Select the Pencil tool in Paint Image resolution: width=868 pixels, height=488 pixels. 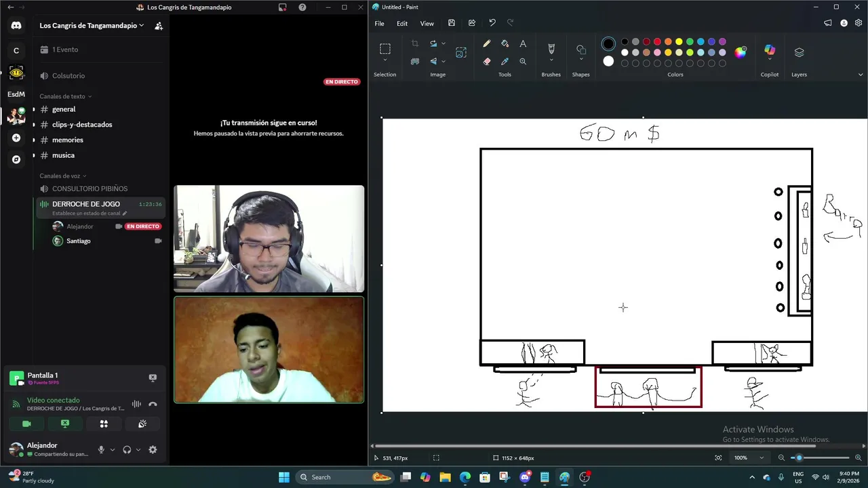(486, 43)
